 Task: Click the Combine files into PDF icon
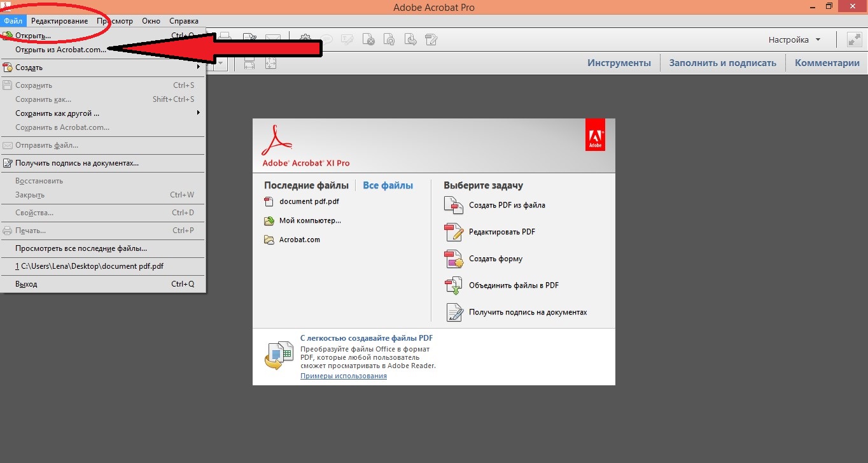pyautogui.click(x=454, y=286)
